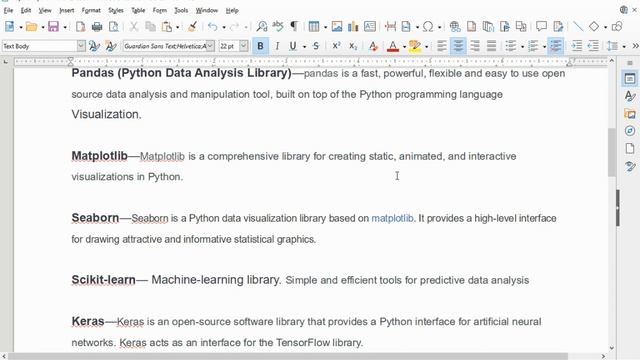Clear direct formatting
The width and height of the screenshot is (640, 360).
click(373, 46)
